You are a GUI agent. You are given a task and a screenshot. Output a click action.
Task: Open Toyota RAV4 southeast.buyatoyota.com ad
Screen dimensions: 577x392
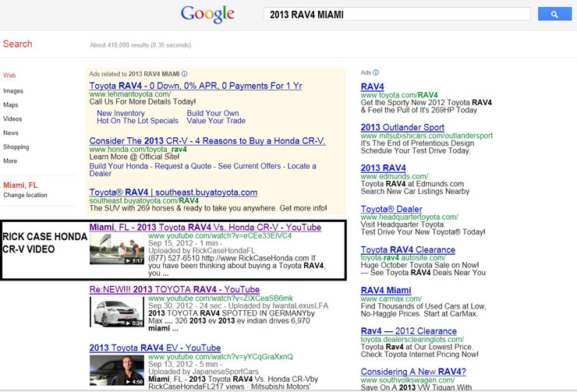[x=173, y=192]
